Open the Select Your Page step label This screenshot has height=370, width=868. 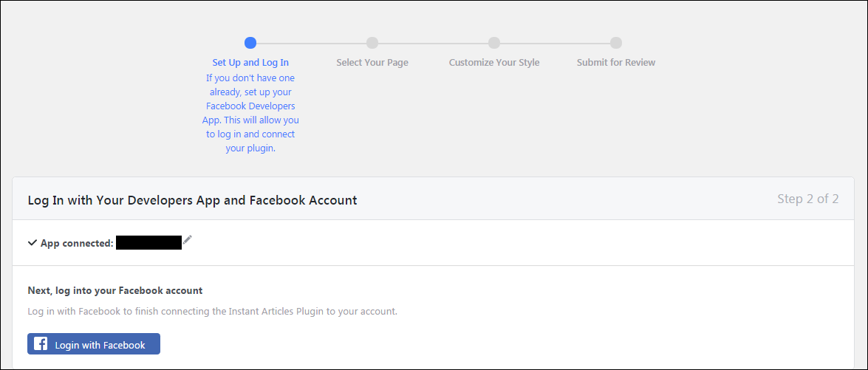click(372, 63)
